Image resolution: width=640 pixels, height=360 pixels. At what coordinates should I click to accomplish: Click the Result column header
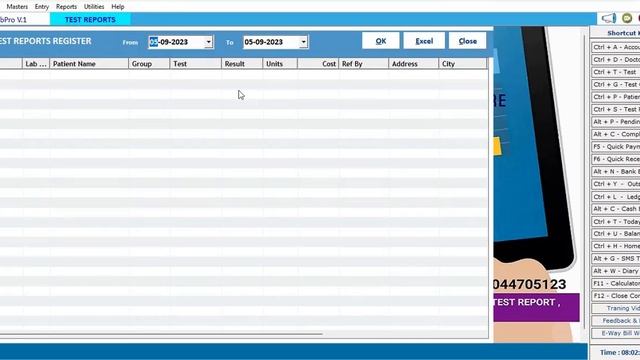coord(242,64)
